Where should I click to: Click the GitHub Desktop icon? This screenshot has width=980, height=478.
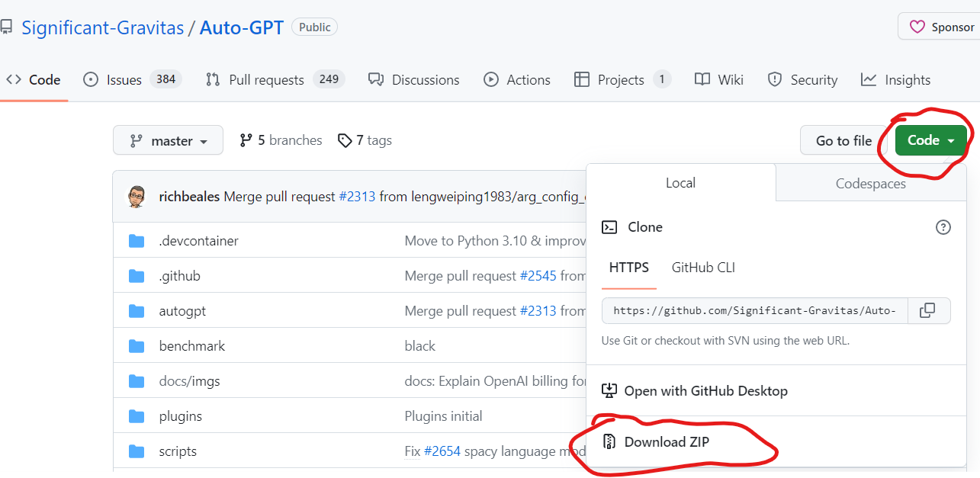609,390
